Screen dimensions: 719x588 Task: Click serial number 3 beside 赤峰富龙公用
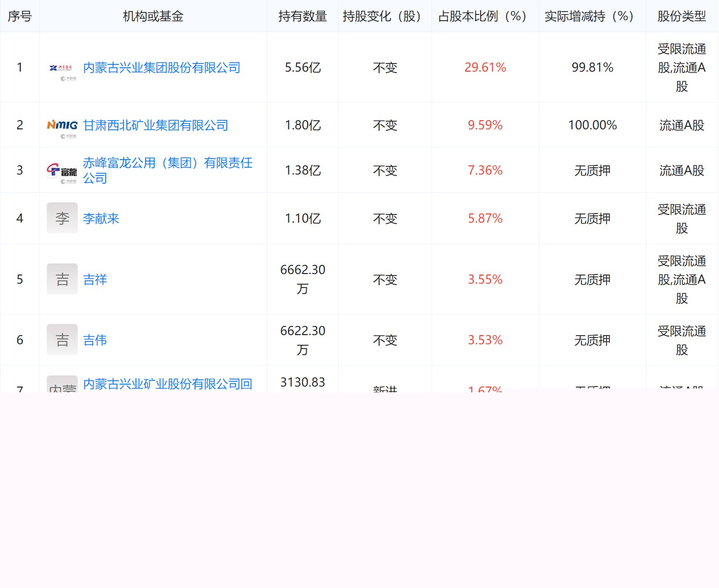pos(20,171)
